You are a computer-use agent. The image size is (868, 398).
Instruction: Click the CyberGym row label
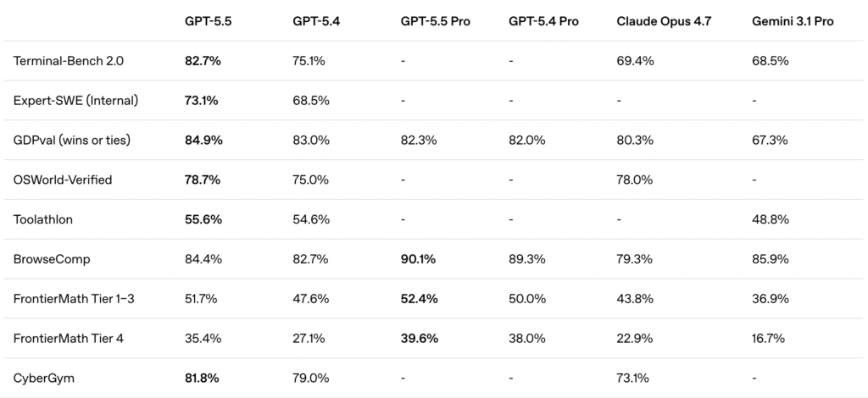click(x=44, y=379)
